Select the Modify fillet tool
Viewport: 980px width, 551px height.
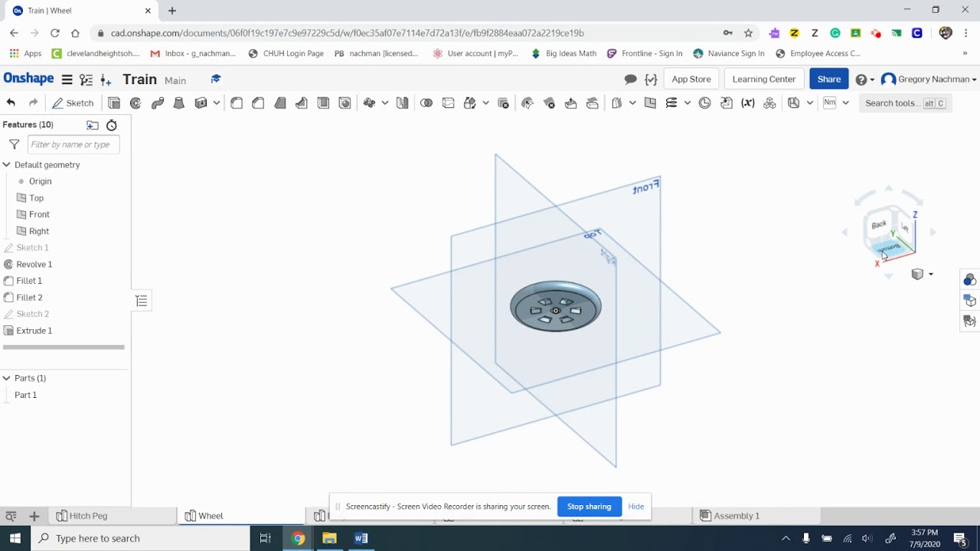[x=528, y=103]
